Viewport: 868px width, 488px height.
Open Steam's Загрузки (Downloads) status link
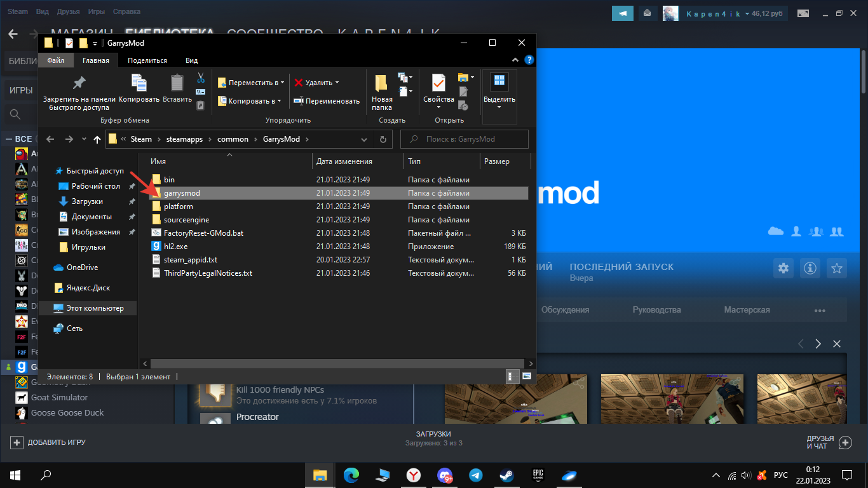point(433,438)
